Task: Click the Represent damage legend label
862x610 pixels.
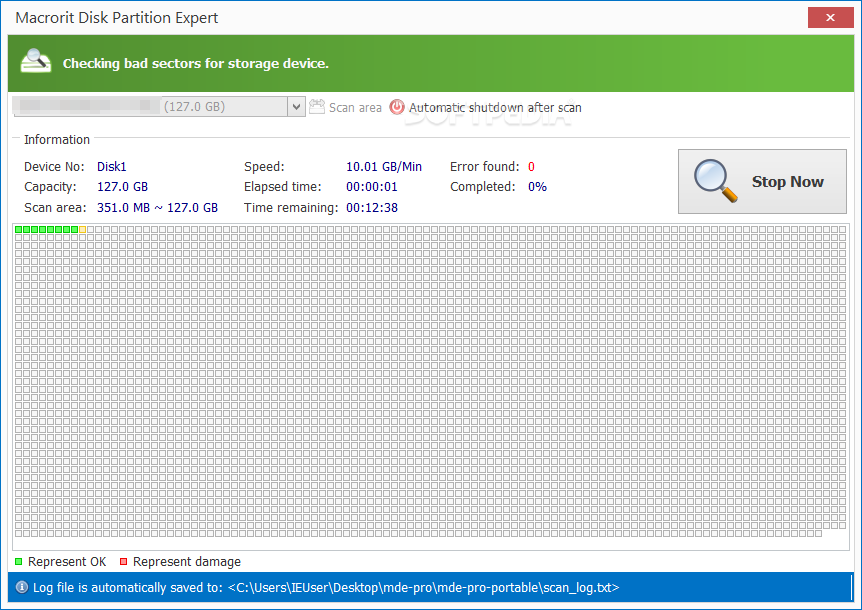Action: [x=187, y=562]
